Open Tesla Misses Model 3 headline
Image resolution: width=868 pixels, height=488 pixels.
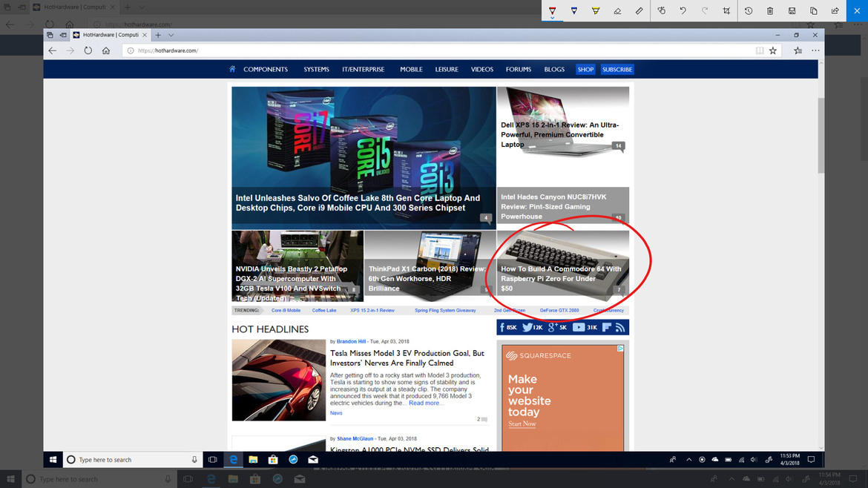407,358
